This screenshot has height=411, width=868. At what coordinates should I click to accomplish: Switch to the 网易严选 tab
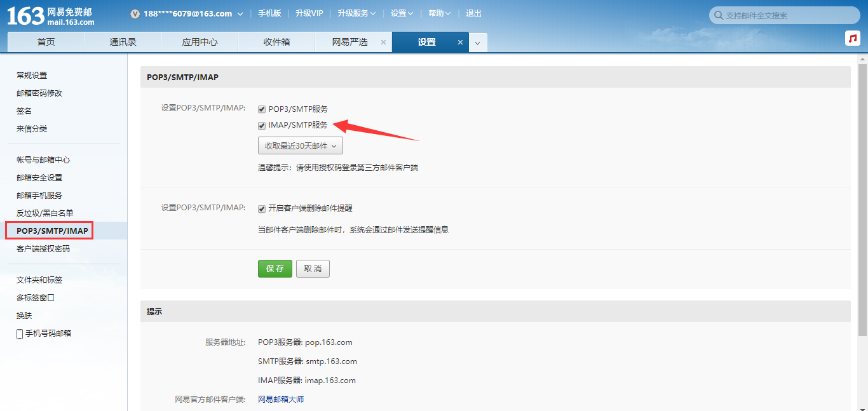pos(349,43)
